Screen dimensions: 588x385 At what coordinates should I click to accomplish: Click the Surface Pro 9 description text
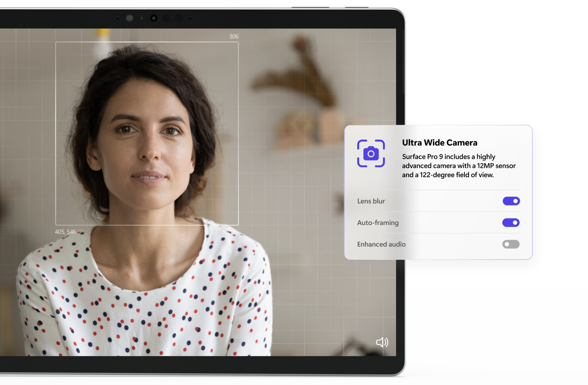coord(458,166)
